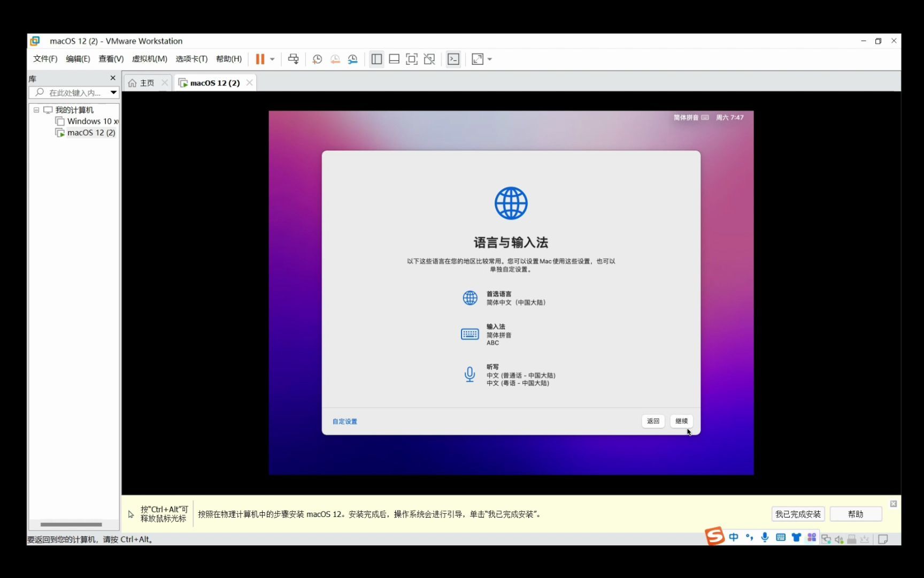The image size is (924, 578).
Task: Toggle Chinese/English input mode in Sogou bar
Action: (x=734, y=537)
